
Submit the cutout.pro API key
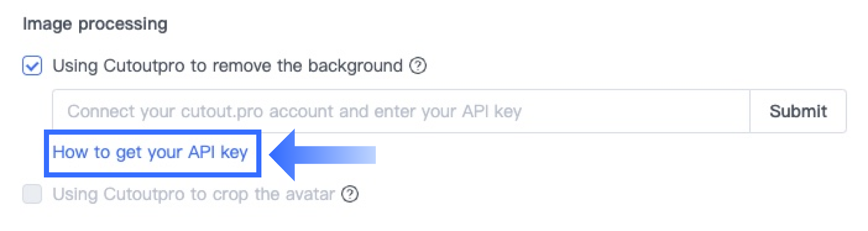pos(798,111)
